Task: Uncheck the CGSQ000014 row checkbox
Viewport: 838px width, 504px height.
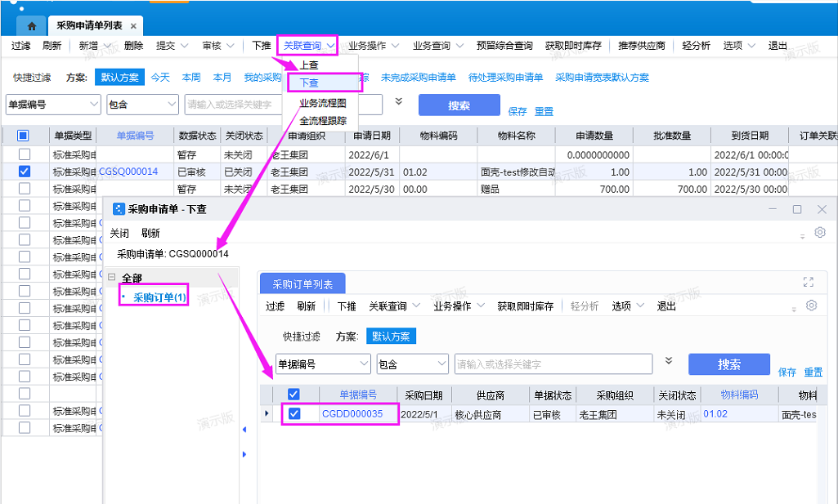Action: tap(25, 172)
